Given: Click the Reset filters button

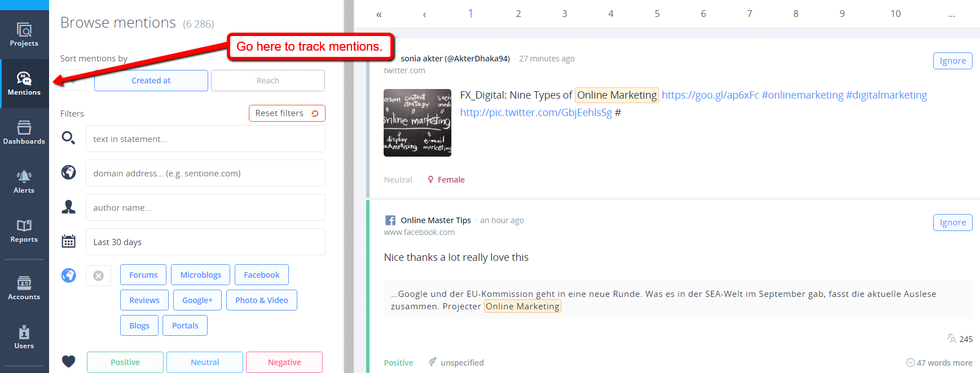Looking at the screenshot, I should (x=287, y=113).
